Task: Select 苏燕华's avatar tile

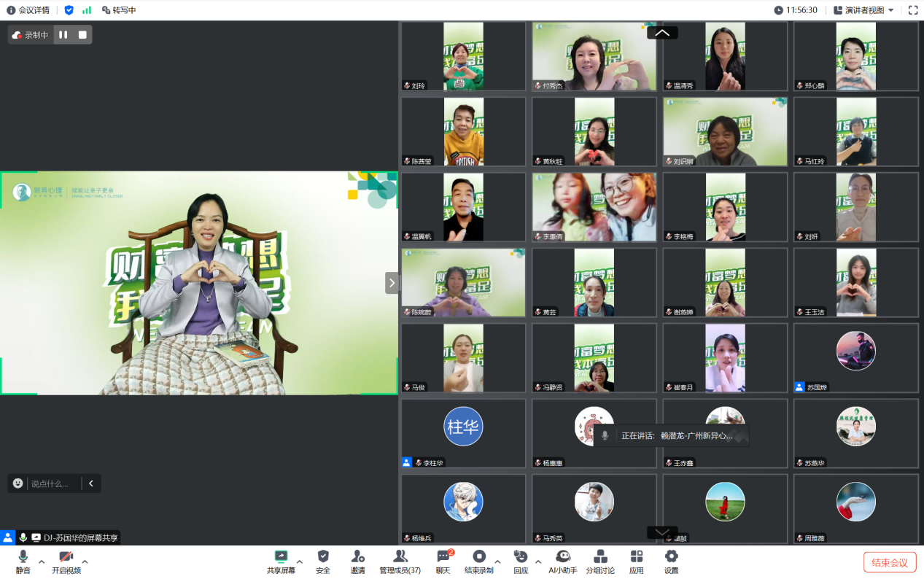Action: point(856,433)
